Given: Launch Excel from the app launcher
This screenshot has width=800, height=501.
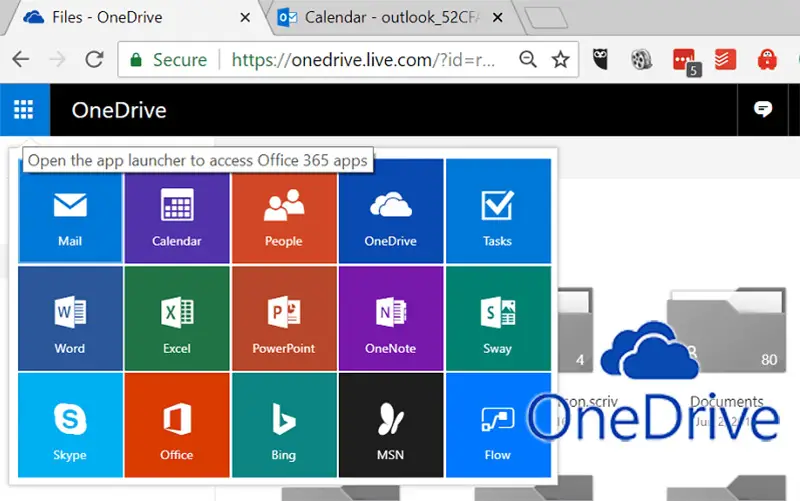Looking at the screenshot, I should coord(177,318).
